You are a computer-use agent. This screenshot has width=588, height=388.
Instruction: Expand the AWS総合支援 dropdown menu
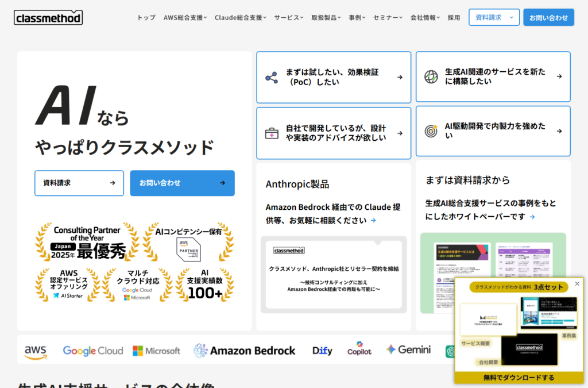pyautogui.click(x=185, y=18)
